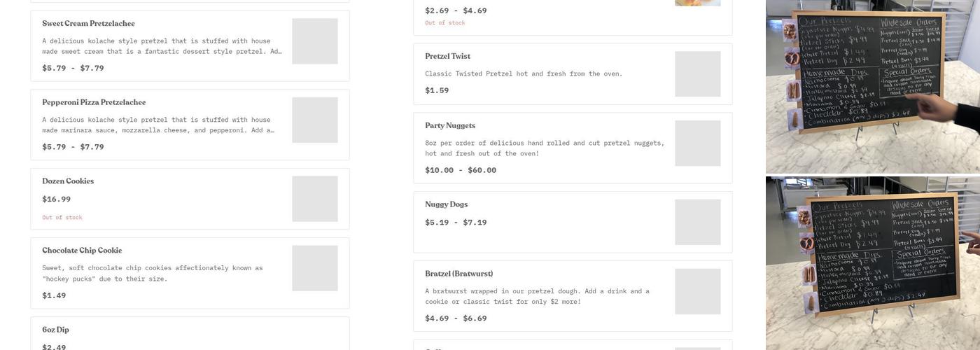Click the Pretzel Twist image placeholder
Viewport: 980px width, 350px height.
point(698,74)
